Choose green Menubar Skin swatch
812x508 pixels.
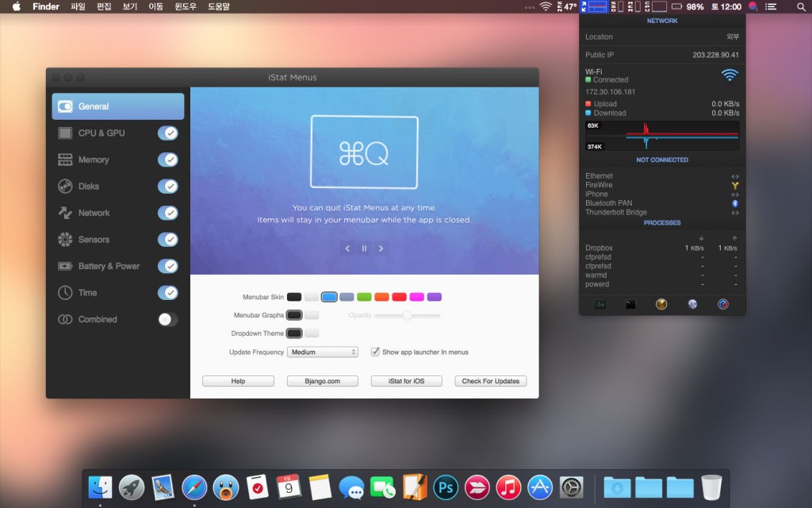pyautogui.click(x=365, y=297)
